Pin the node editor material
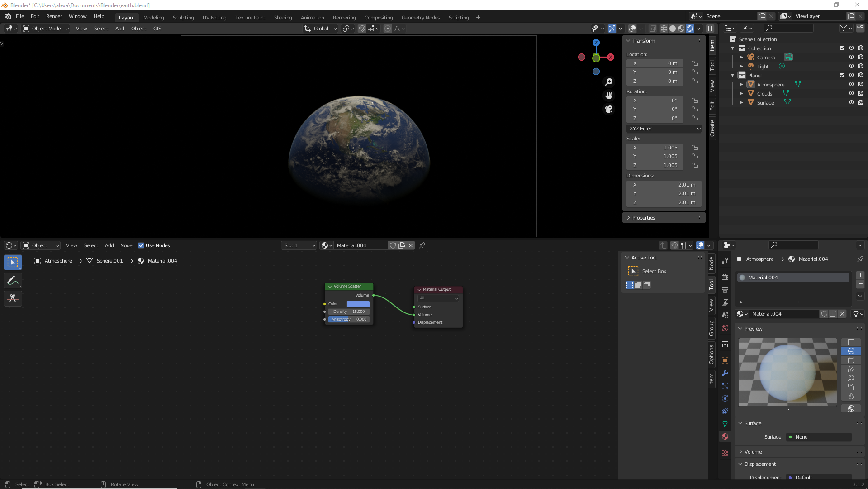 [x=422, y=245]
